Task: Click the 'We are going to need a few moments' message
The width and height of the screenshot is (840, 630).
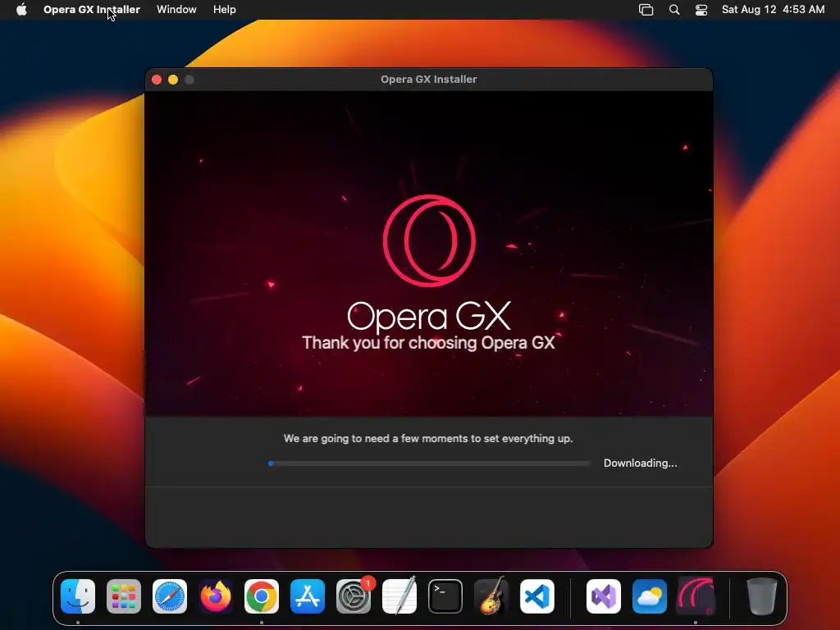Action: coord(428,438)
